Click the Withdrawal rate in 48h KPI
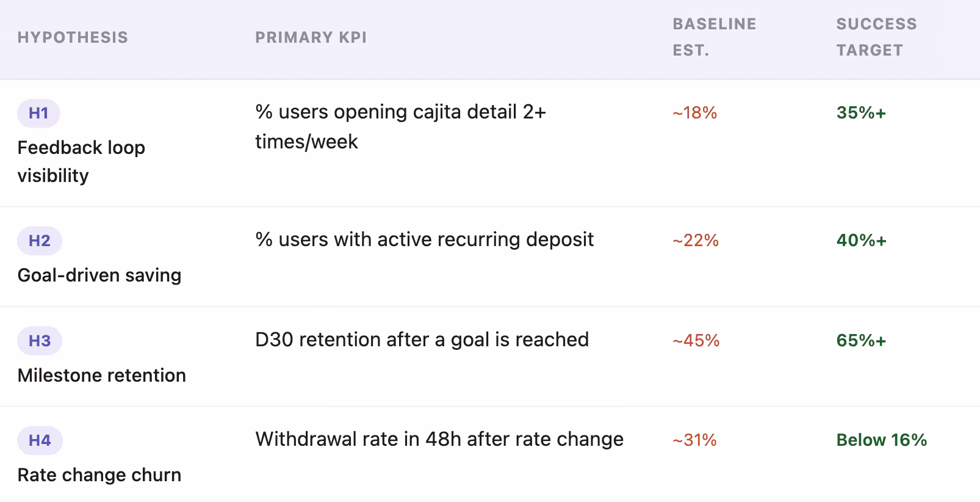 439,439
